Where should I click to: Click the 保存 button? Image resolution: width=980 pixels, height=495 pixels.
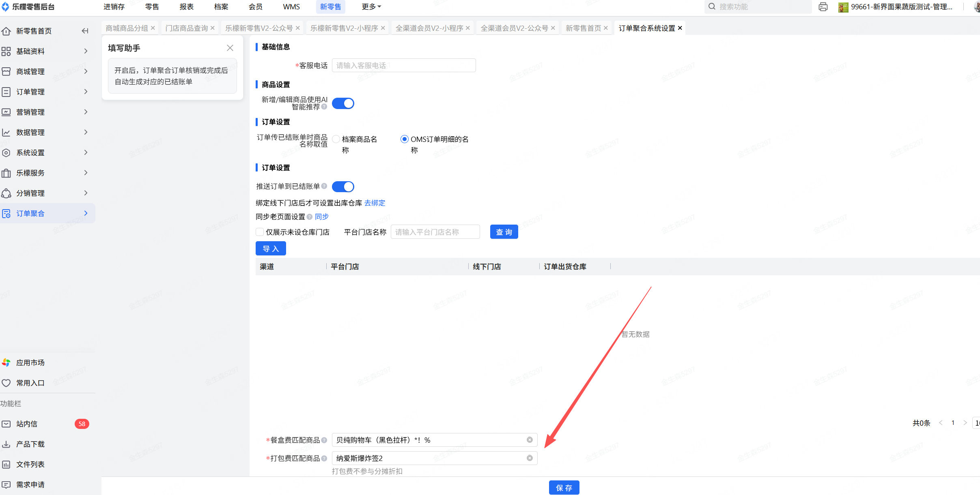click(x=564, y=487)
